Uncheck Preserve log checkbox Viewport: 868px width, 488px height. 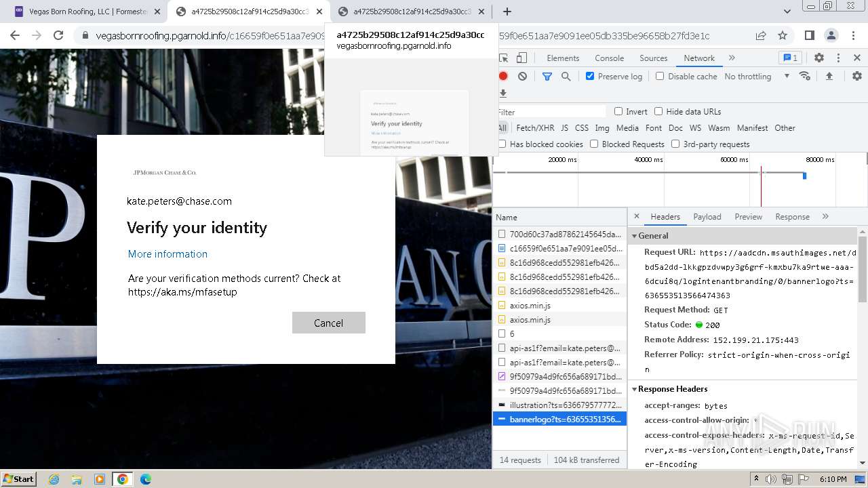click(x=590, y=77)
